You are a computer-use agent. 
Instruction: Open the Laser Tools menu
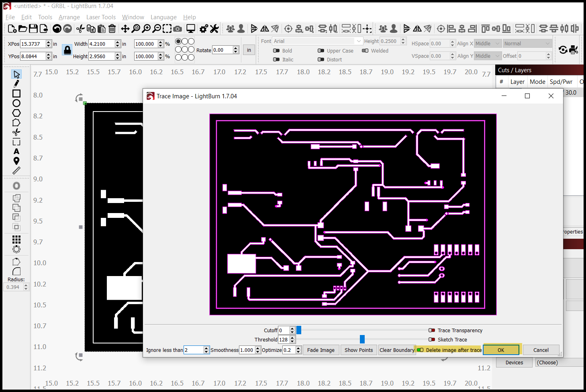click(x=101, y=17)
